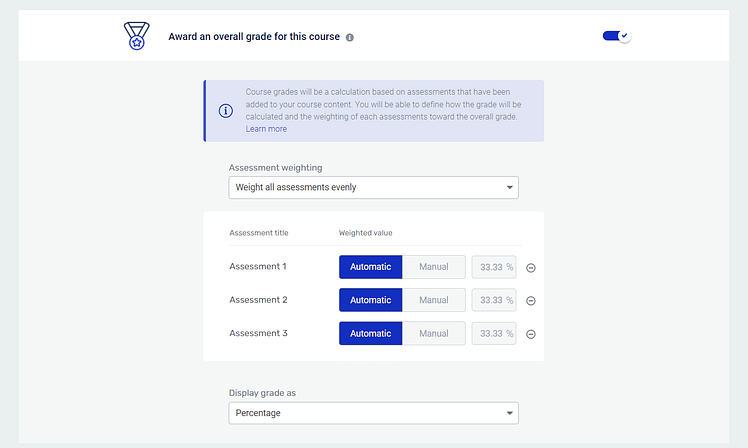Click info icon beside overall grade heading
The image size is (748, 448).
[x=350, y=37]
